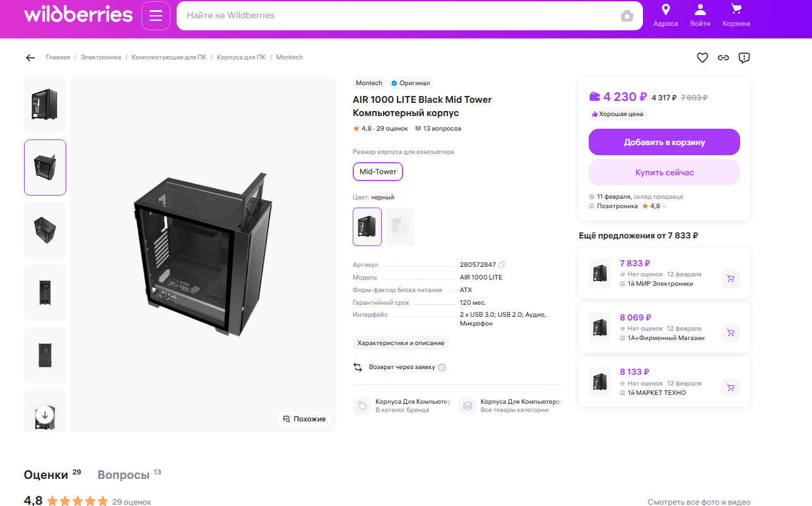Select the black color variant
The height and width of the screenshot is (506, 812).
(367, 227)
